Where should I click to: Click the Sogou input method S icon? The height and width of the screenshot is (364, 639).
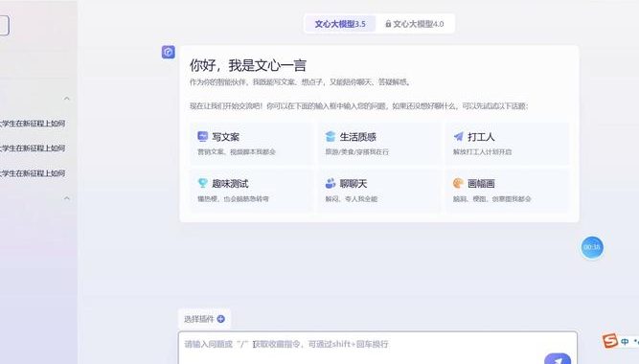[x=610, y=341]
